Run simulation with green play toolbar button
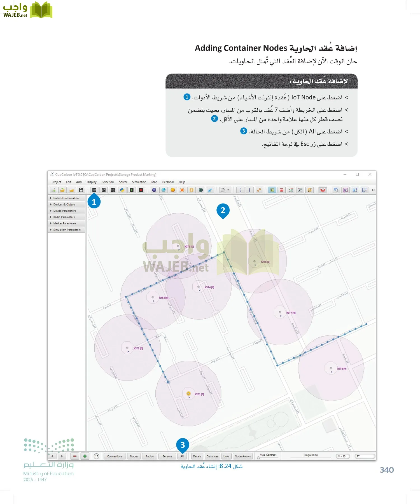The image size is (420, 504). tap(272, 190)
